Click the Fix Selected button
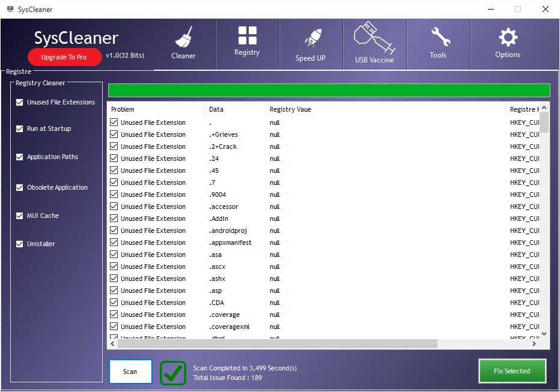 click(512, 371)
